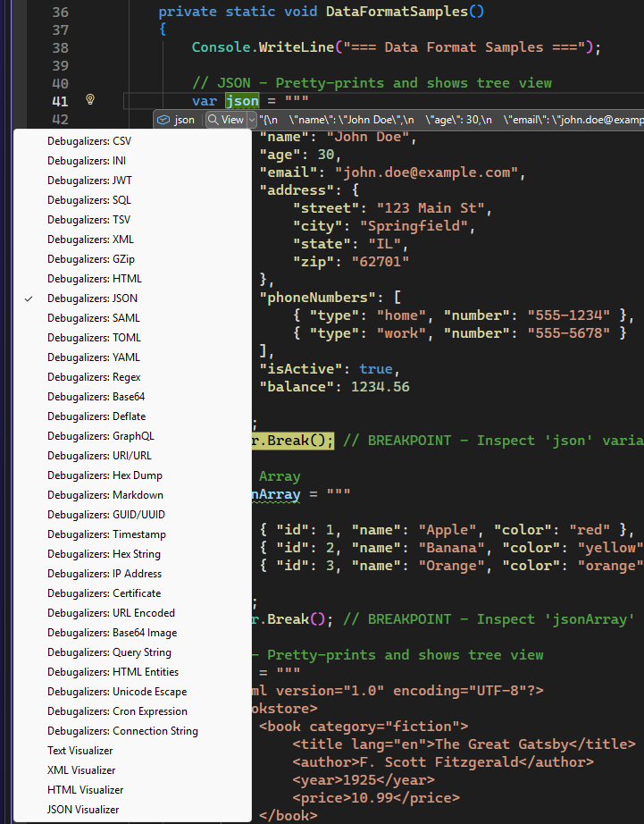This screenshot has height=824, width=644.
Task: Choose the checked Debugalizers: JSON entry
Action: pos(132,298)
